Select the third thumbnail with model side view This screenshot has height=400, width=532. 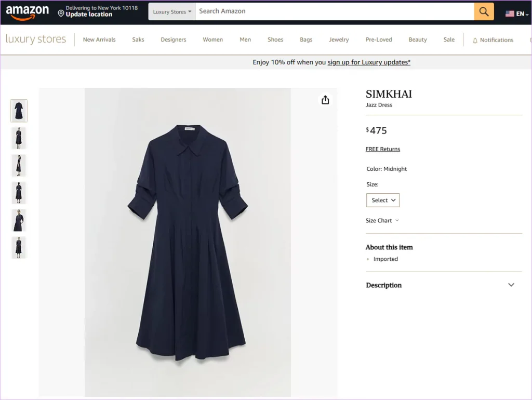click(x=19, y=166)
